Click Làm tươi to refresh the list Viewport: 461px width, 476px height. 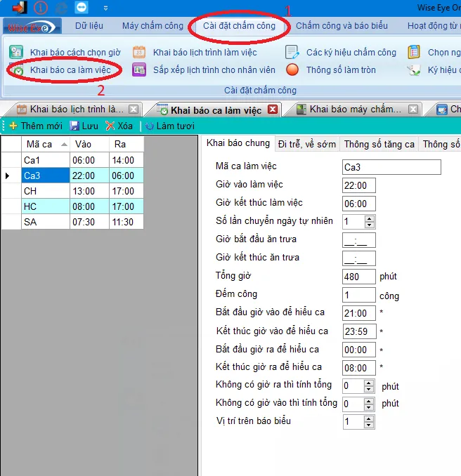(169, 126)
